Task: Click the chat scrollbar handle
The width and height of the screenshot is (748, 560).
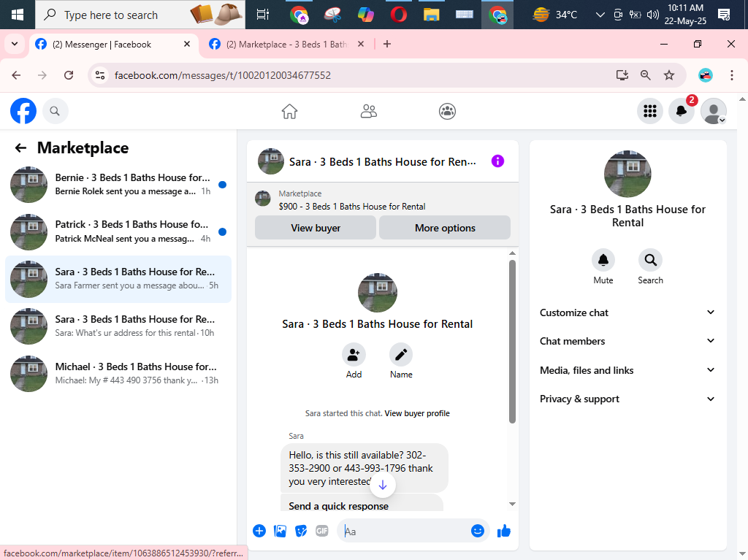Action: 512,341
